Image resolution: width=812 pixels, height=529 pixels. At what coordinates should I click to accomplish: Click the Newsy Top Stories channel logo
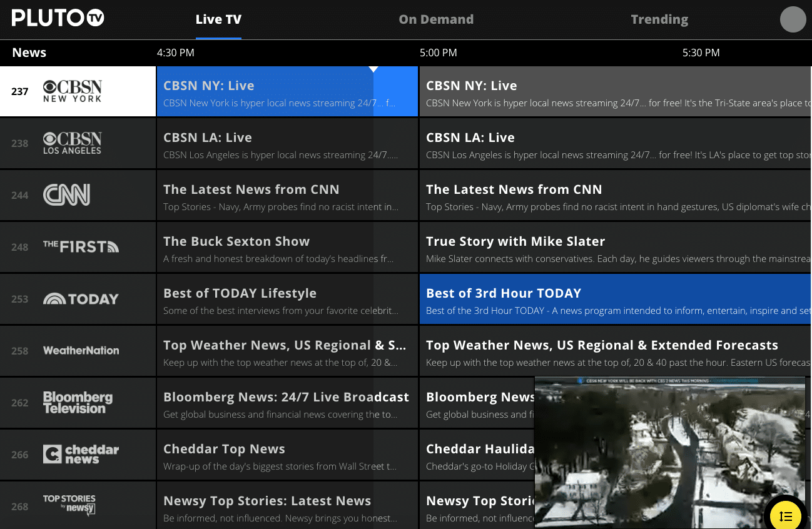coord(69,505)
